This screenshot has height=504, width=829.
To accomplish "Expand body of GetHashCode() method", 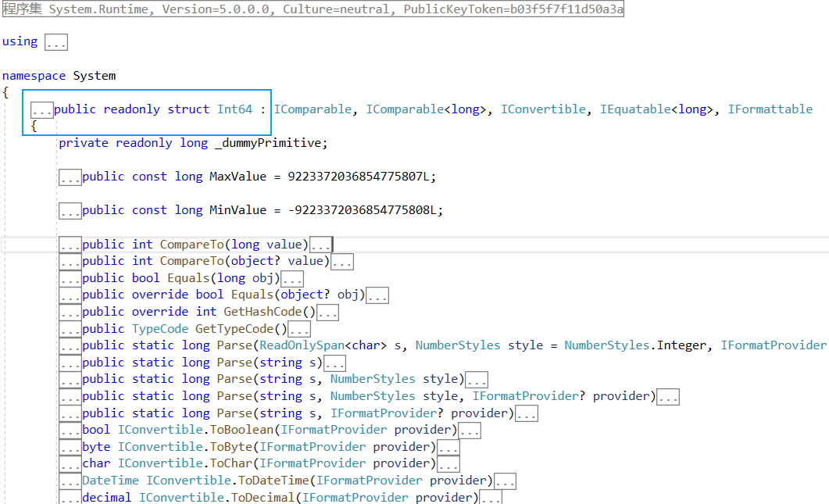I will pos(327,313).
